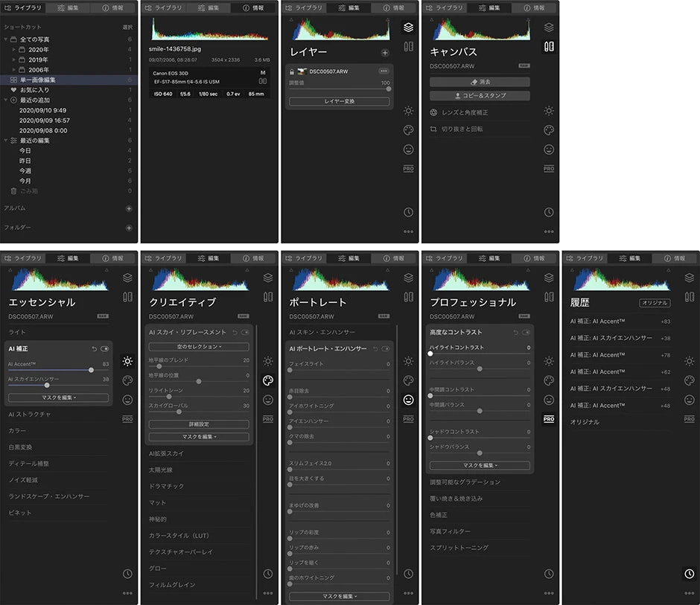Switch to 情報 tab in the レイヤー panel
The width and height of the screenshot is (700, 605).
394,8
